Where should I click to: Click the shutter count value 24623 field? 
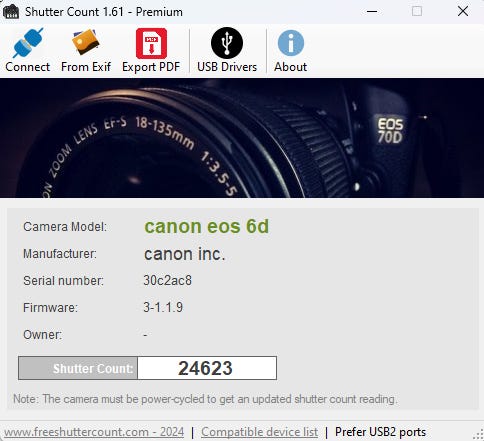[207, 368]
